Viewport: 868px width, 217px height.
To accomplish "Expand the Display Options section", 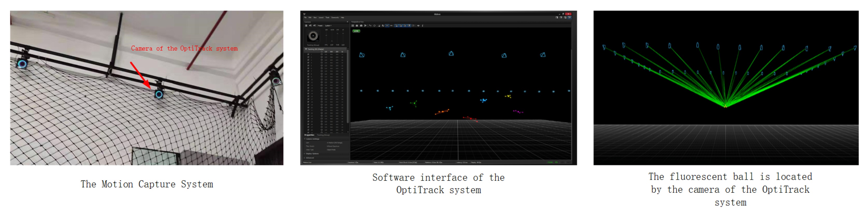I will pos(305,154).
